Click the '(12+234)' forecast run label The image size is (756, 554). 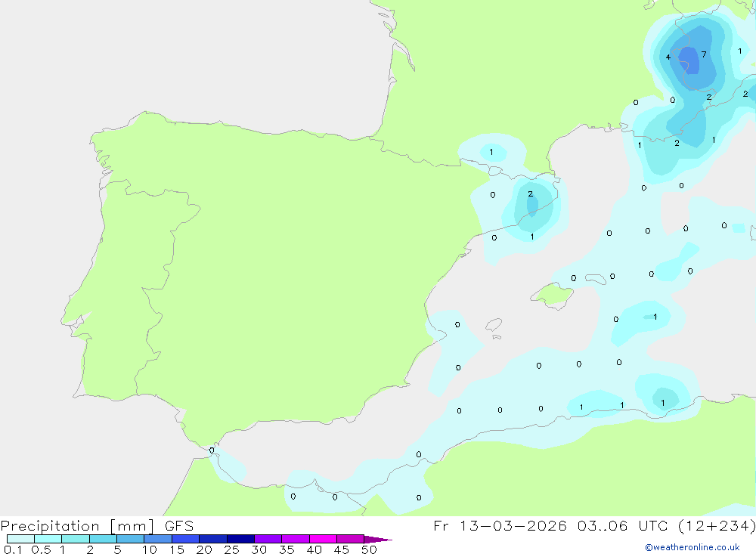(x=717, y=525)
